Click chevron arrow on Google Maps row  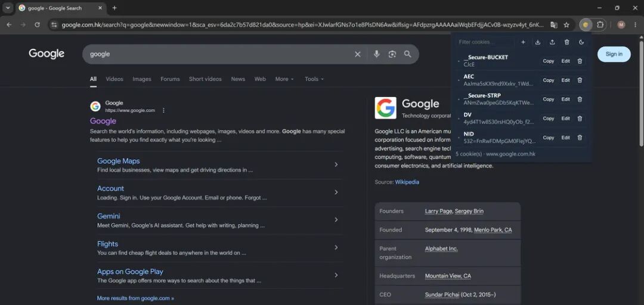pyautogui.click(x=336, y=164)
